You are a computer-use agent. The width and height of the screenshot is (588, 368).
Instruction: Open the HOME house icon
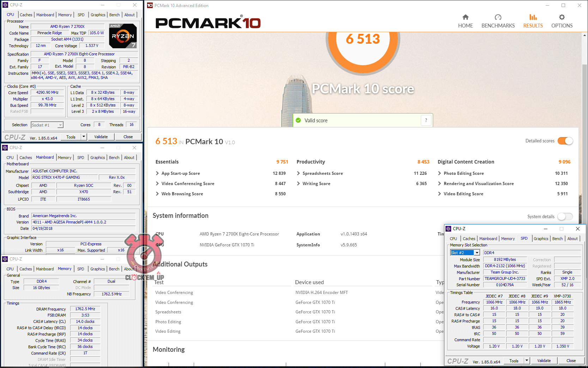pos(465,17)
